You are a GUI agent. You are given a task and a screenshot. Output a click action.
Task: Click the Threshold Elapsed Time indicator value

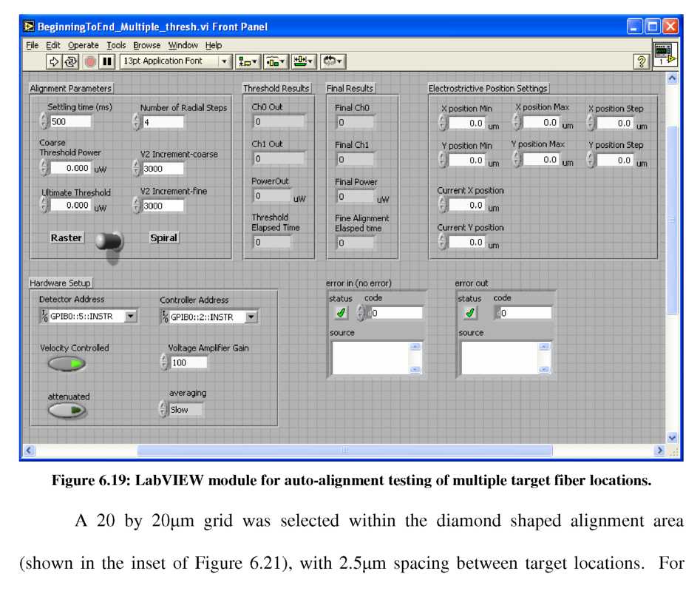click(x=272, y=242)
